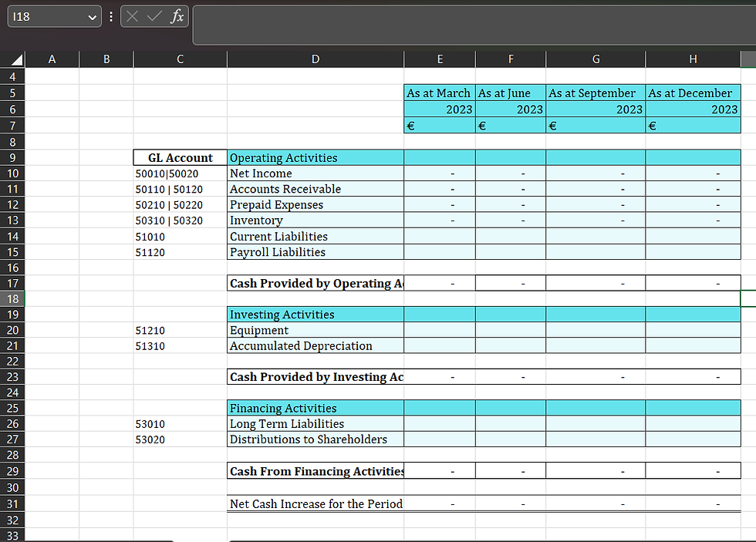Select column A header
This screenshot has width=756, height=542.
(52, 59)
